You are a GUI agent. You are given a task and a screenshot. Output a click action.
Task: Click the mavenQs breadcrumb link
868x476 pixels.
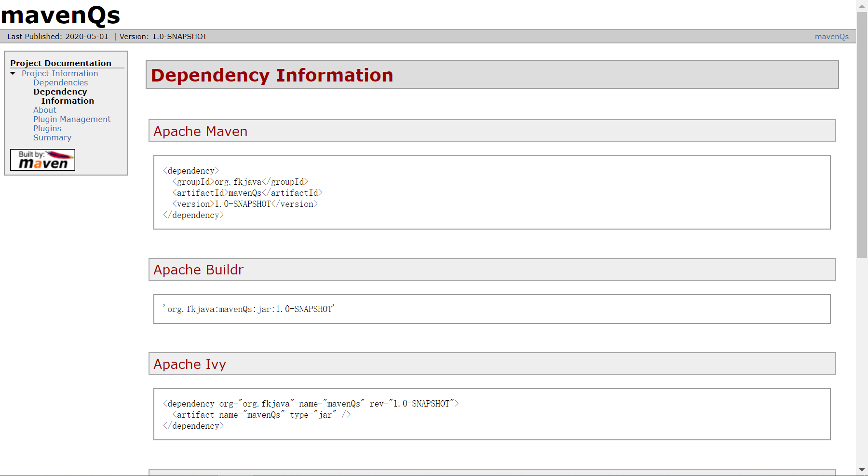point(831,37)
